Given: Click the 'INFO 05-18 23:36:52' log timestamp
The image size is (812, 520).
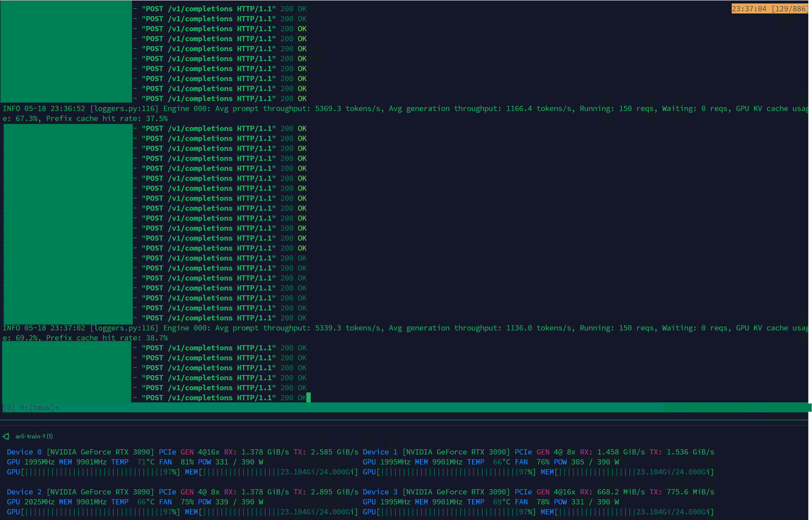Looking at the screenshot, I should (44, 109).
